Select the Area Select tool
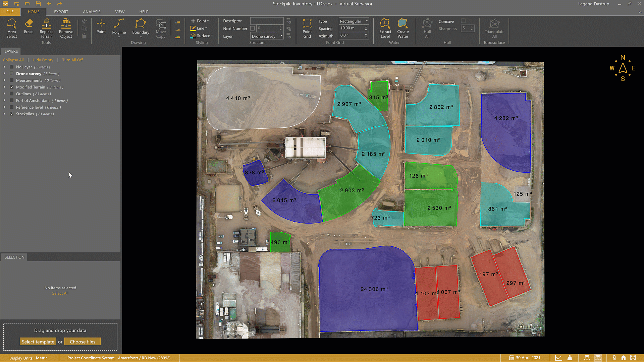This screenshot has width=644, height=362. 11,28
